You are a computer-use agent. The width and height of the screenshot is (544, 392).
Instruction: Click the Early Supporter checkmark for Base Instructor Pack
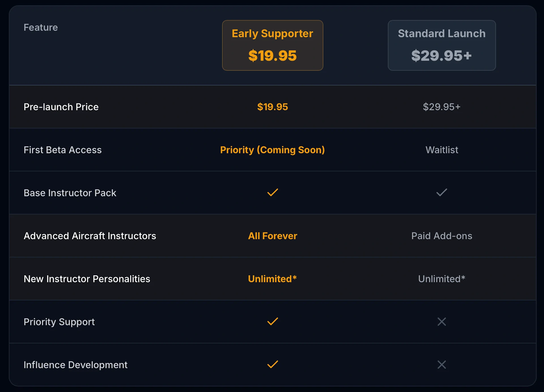coord(272,193)
